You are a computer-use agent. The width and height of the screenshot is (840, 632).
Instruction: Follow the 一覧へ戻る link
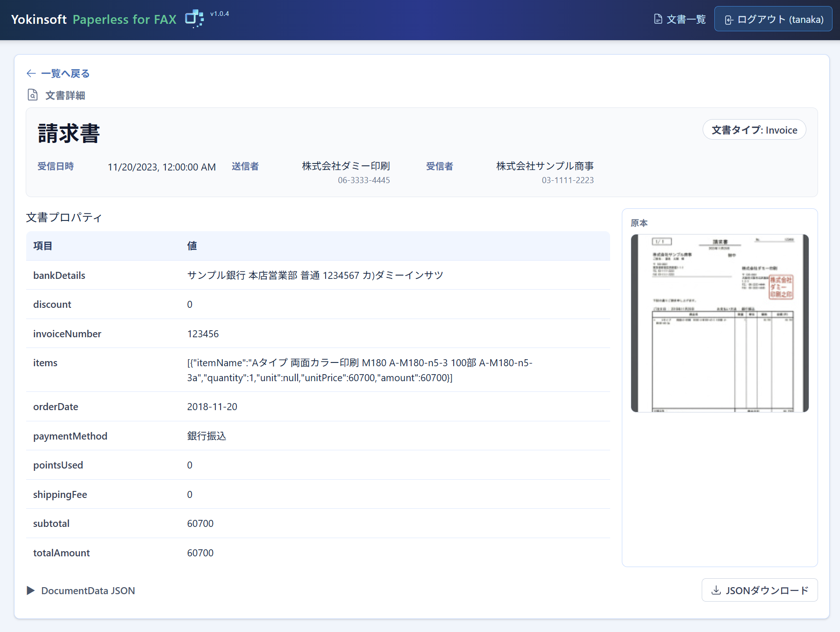click(65, 73)
